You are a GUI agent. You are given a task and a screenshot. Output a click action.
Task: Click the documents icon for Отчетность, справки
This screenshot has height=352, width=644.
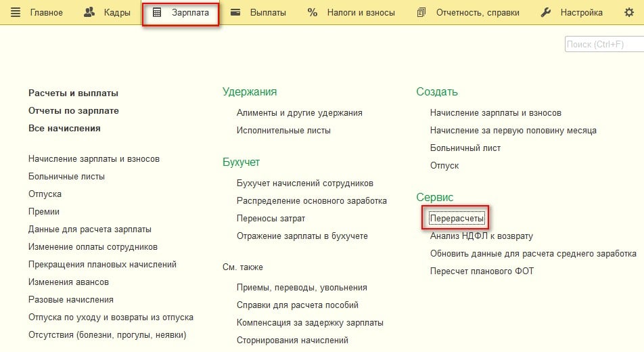(x=422, y=12)
